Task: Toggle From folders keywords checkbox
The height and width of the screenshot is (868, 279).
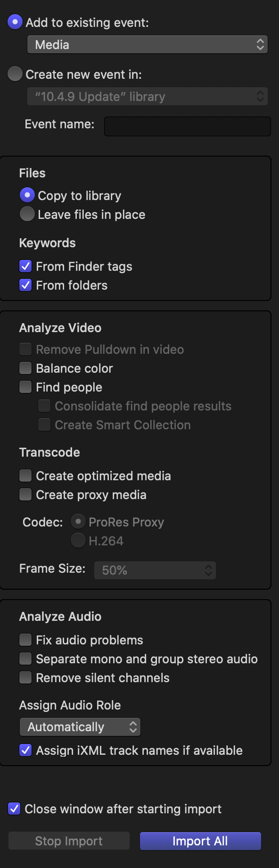Action: coord(25,285)
